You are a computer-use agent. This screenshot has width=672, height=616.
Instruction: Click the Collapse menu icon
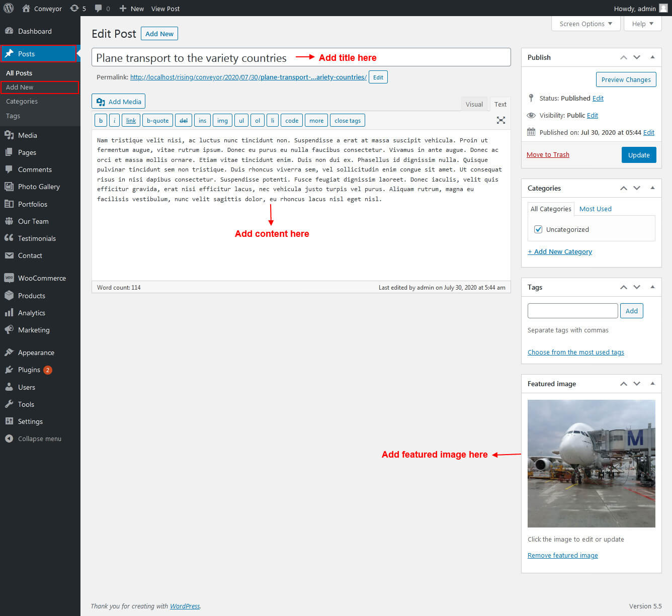9,438
